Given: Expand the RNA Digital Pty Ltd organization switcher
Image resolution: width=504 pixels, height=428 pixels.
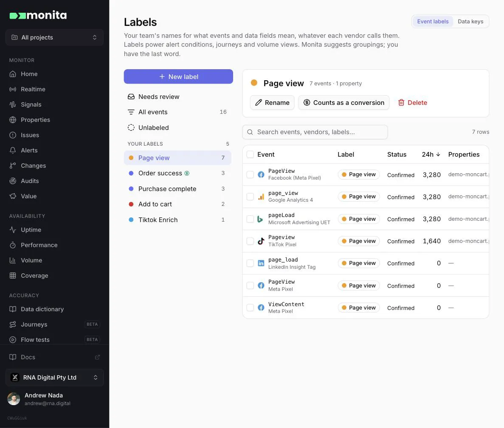Looking at the screenshot, I should click(55, 377).
